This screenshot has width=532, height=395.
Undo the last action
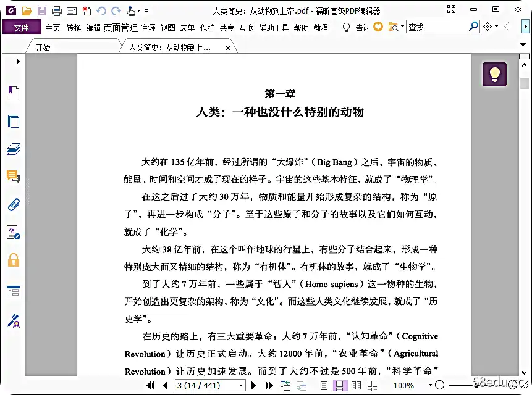pyautogui.click(x=101, y=11)
